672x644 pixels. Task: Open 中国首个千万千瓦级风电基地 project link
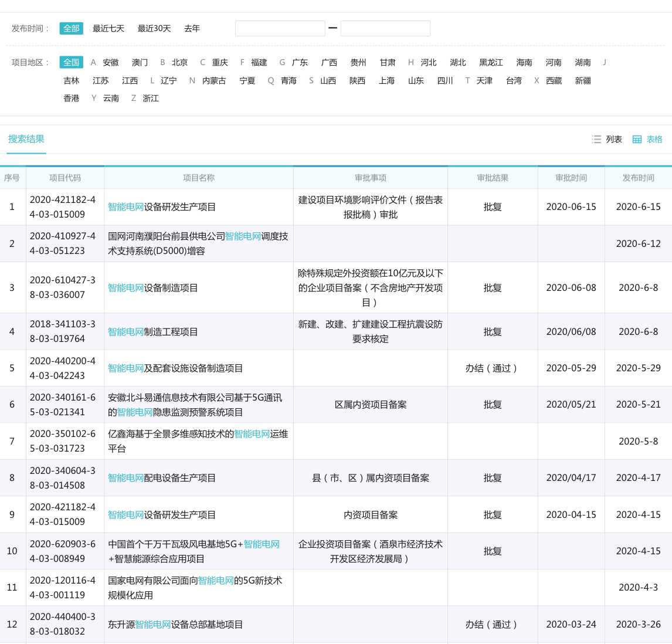[194, 551]
